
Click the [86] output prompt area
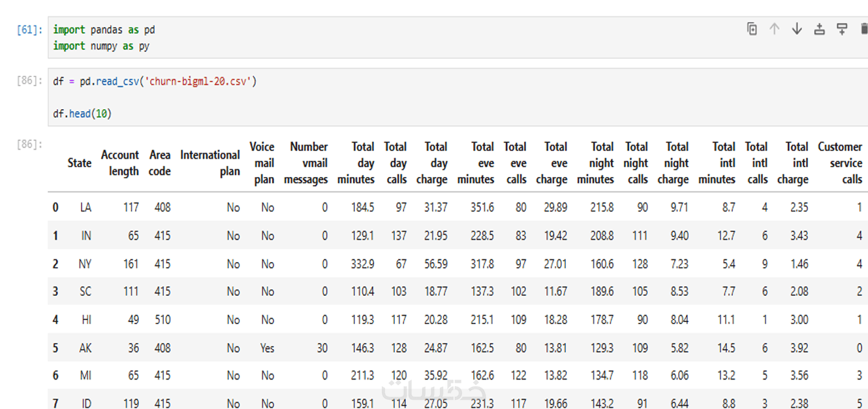[30, 144]
